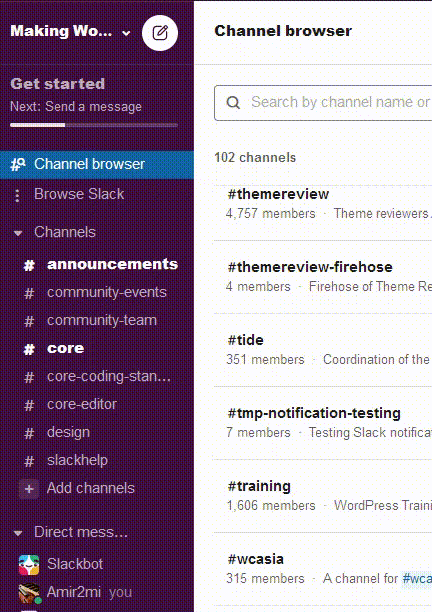Click the Get started heading
Viewport: 432px width, 612px height.
[x=57, y=84]
